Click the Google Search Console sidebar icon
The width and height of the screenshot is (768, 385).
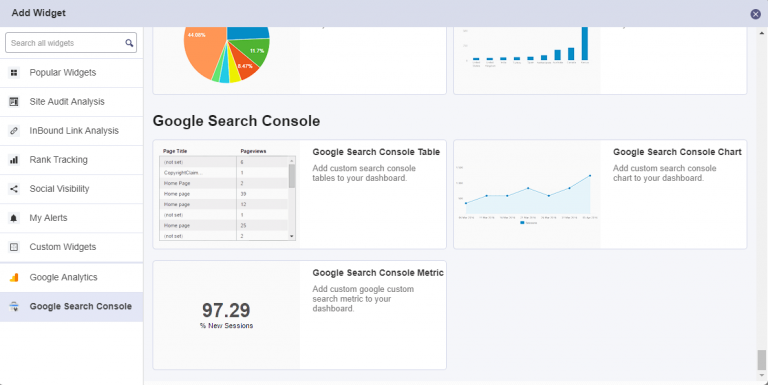coord(14,307)
